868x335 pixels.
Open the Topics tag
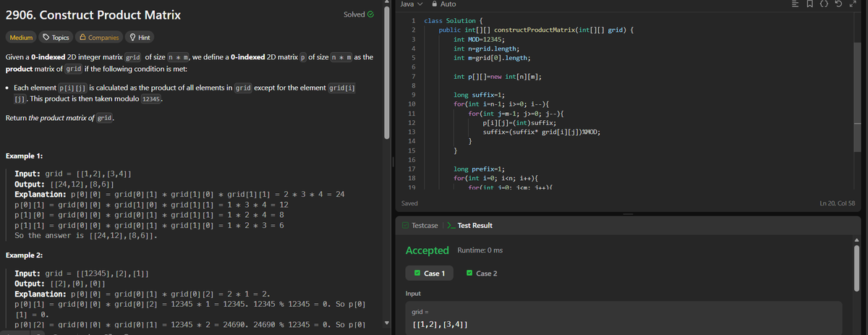pyautogui.click(x=56, y=38)
